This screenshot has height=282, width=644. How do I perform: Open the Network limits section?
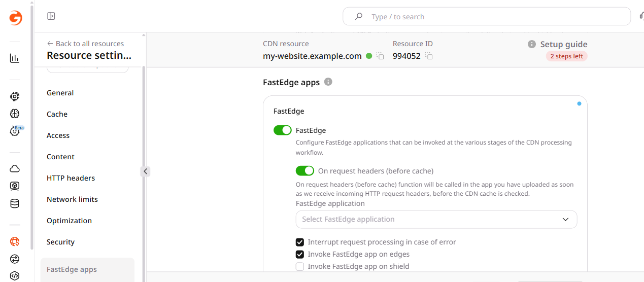[72, 199]
